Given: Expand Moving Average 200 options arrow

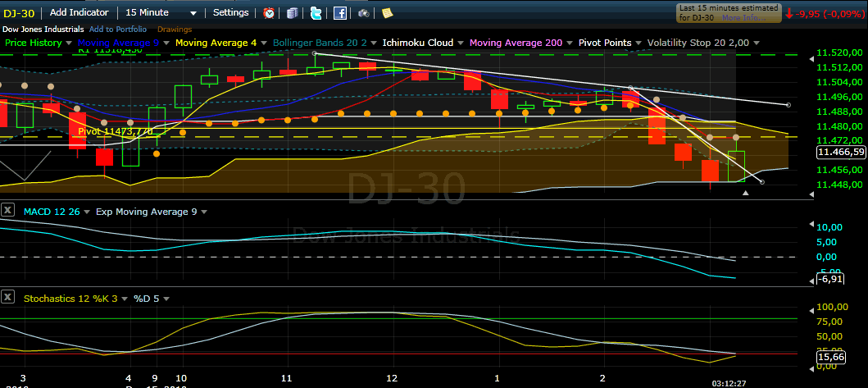Looking at the screenshot, I should coord(570,43).
